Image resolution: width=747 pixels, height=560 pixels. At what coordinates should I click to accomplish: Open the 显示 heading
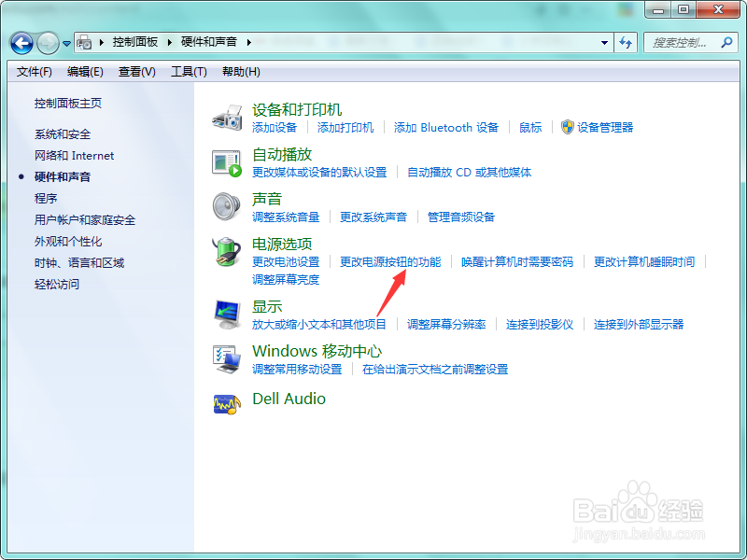(x=267, y=307)
